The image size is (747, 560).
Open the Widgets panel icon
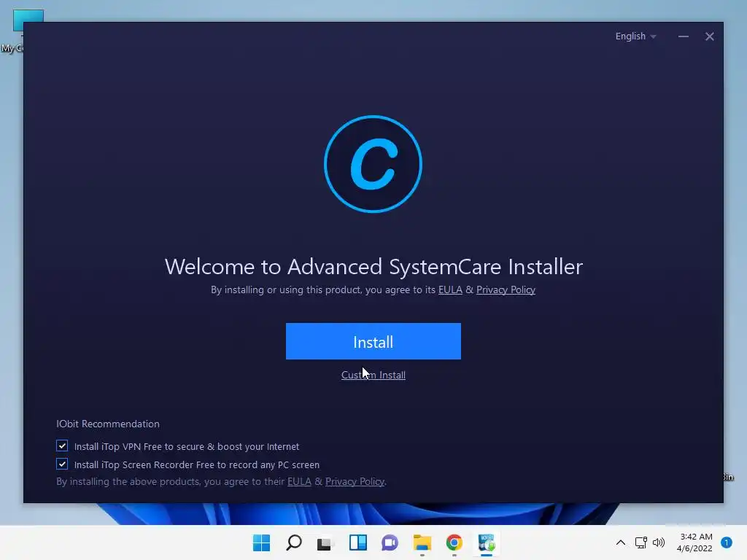click(x=357, y=542)
